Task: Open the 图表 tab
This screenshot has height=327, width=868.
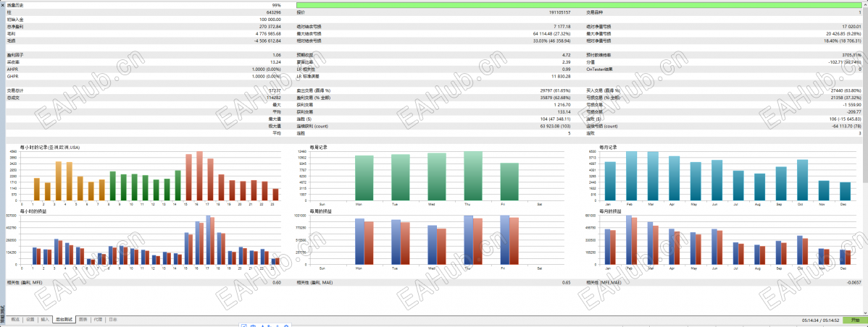Action: click(83, 319)
